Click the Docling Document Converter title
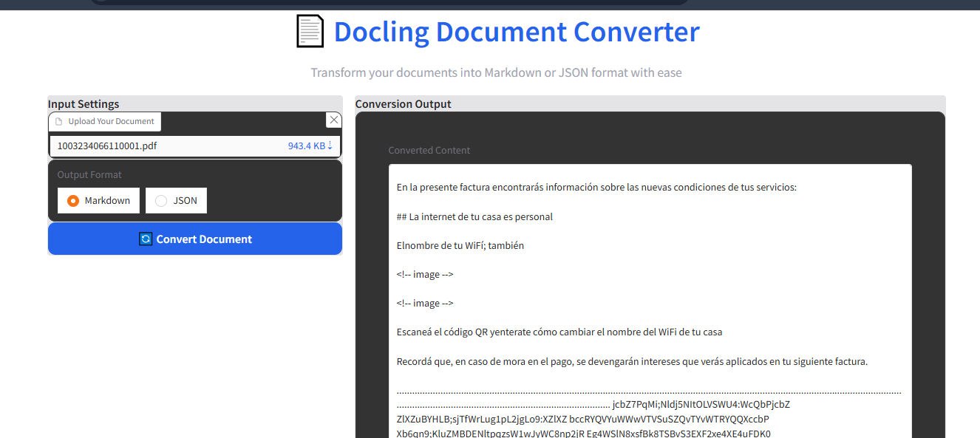 pyautogui.click(x=516, y=32)
